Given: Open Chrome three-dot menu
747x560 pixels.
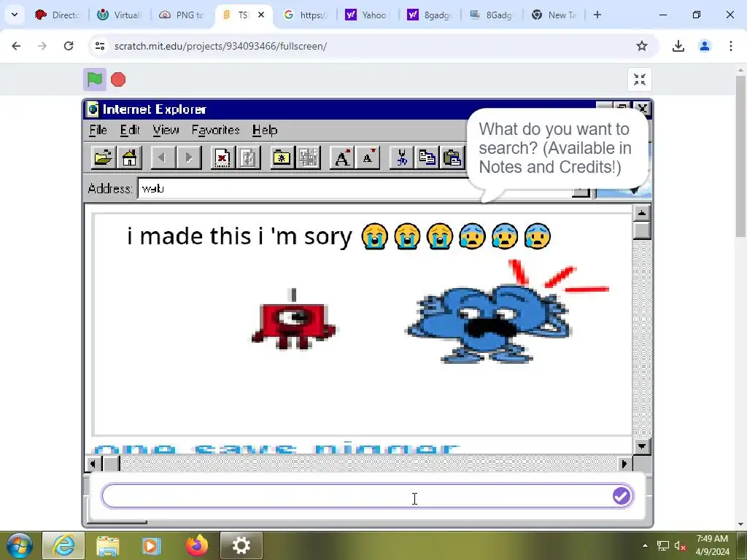Looking at the screenshot, I should (x=731, y=46).
